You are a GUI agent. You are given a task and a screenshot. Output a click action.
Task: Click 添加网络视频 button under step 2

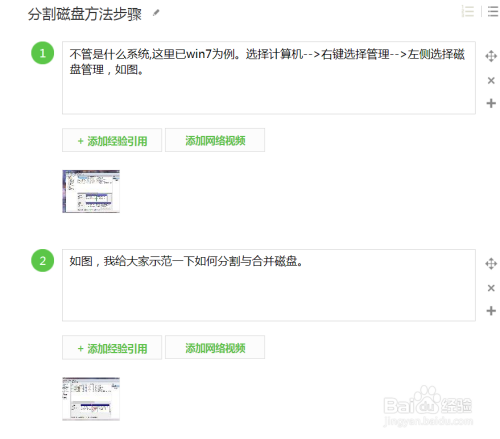click(215, 348)
